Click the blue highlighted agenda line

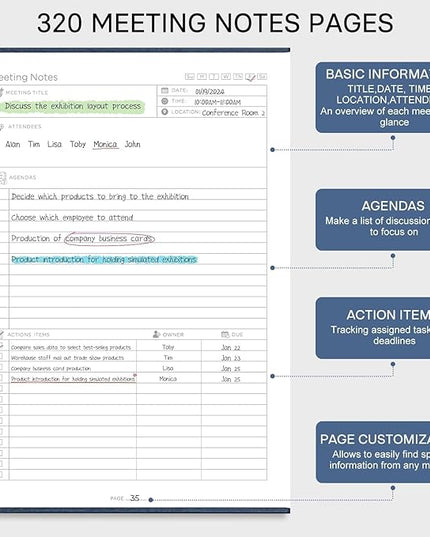tap(104, 260)
